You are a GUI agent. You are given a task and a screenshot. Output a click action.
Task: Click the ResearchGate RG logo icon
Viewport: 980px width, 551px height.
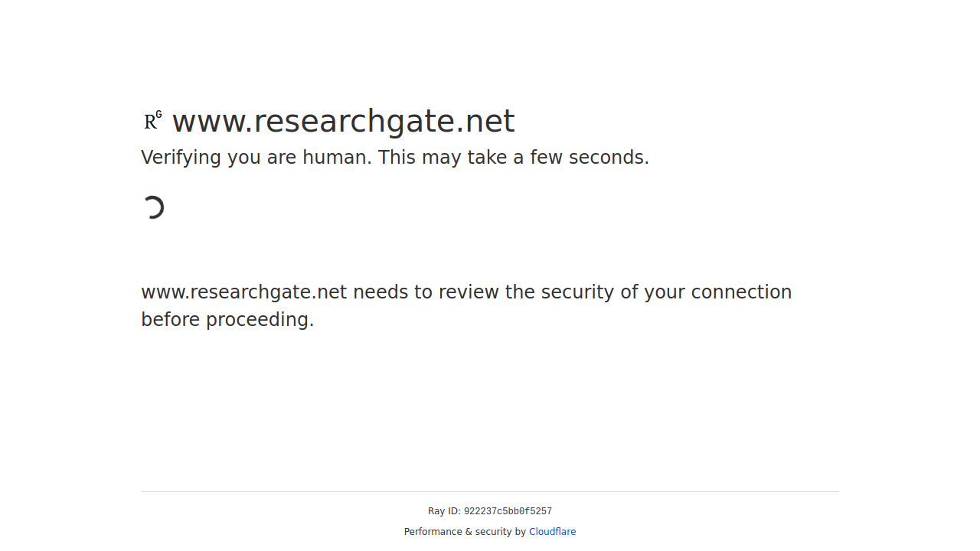[153, 121]
